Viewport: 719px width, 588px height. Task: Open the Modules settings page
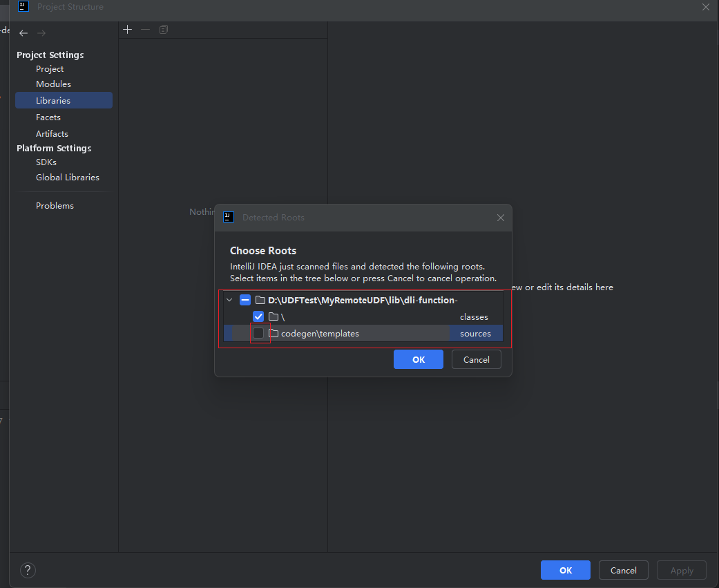(53, 84)
